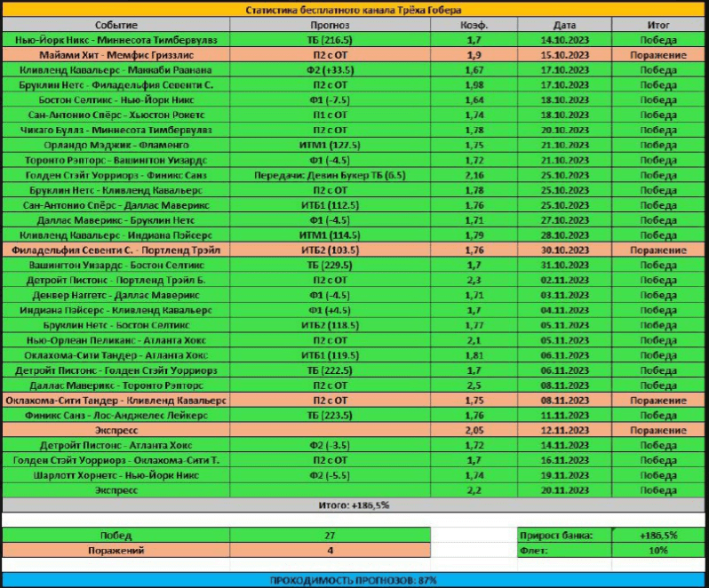This screenshot has height=588, width=709.
Task: Select the wins count cell showing 27
Action: point(330,536)
